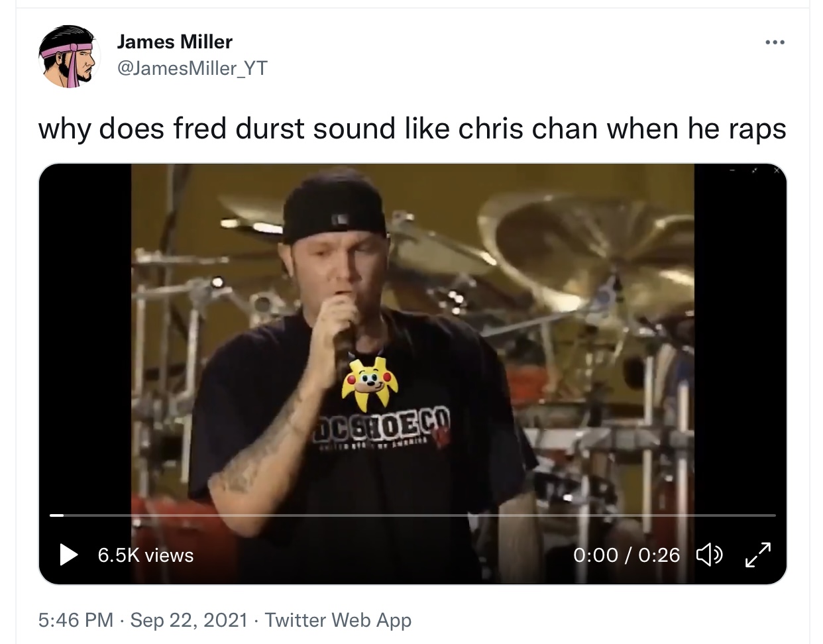Image resolution: width=823 pixels, height=644 pixels.
Task: Open James Miller's profile avatar
Action: point(68,57)
